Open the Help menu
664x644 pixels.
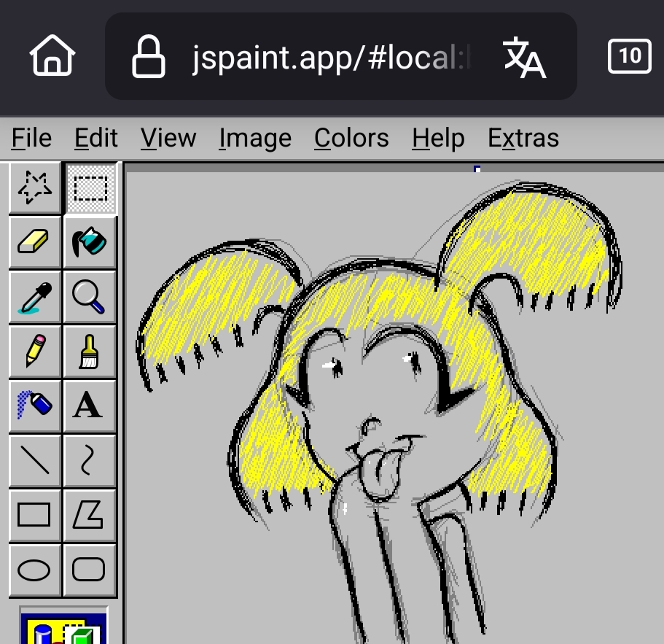click(438, 138)
